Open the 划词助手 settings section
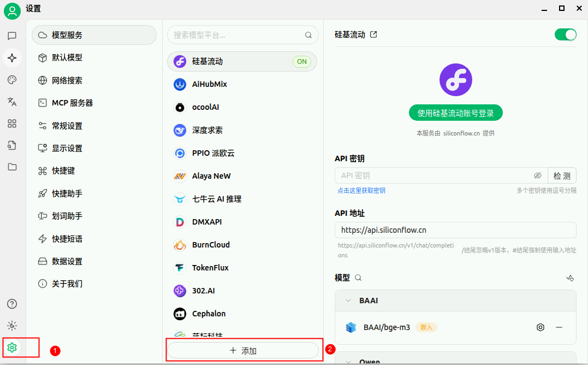The width and height of the screenshot is (588, 365). point(94,216)
